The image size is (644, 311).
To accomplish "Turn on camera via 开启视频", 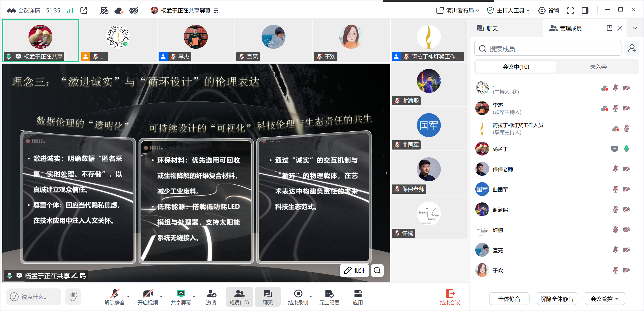I will pyautogui.click(x=148, y=297).
